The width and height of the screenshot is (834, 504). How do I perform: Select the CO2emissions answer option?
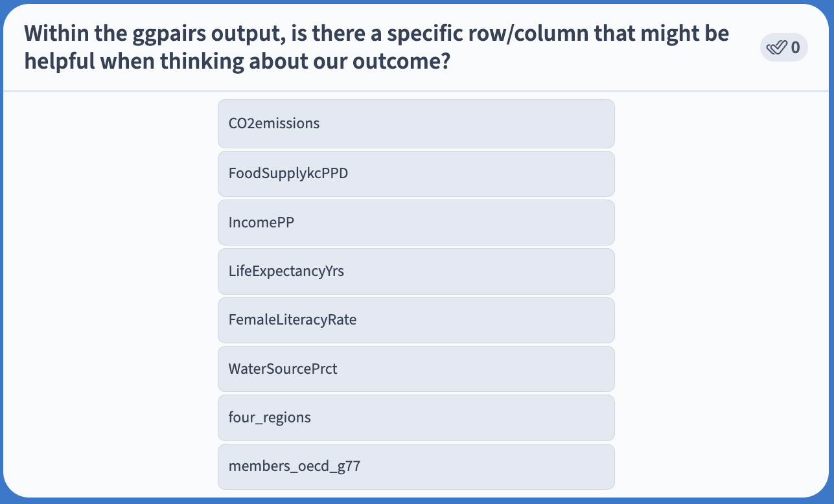coord(416,124)
